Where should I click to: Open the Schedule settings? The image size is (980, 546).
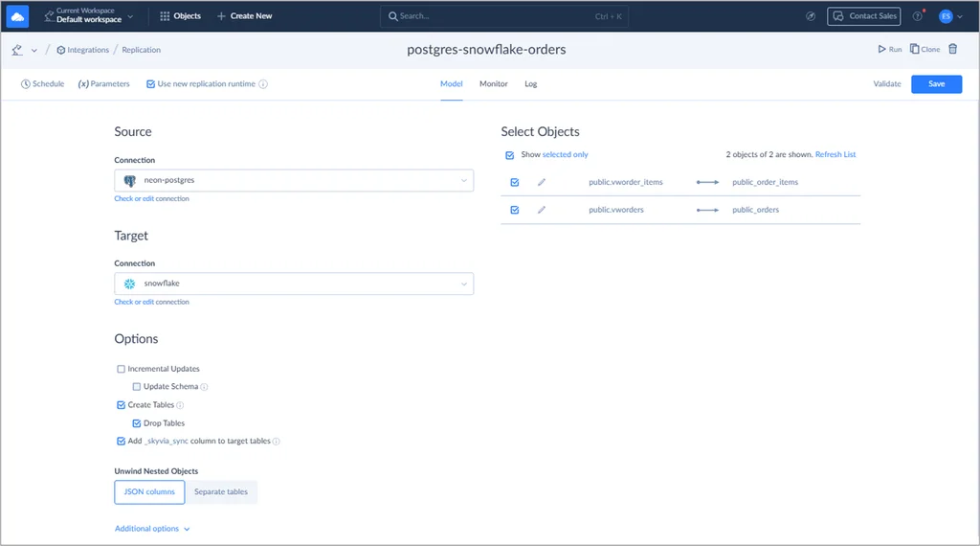tap(42, 83)
